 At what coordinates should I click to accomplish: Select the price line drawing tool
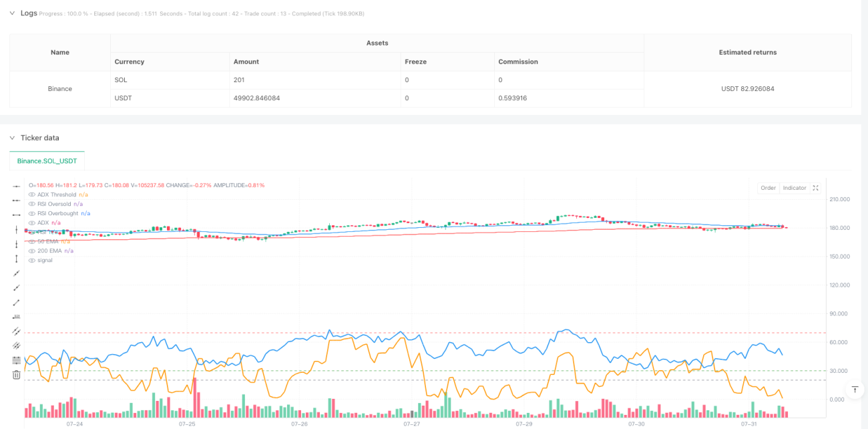(x=17, y=317)
